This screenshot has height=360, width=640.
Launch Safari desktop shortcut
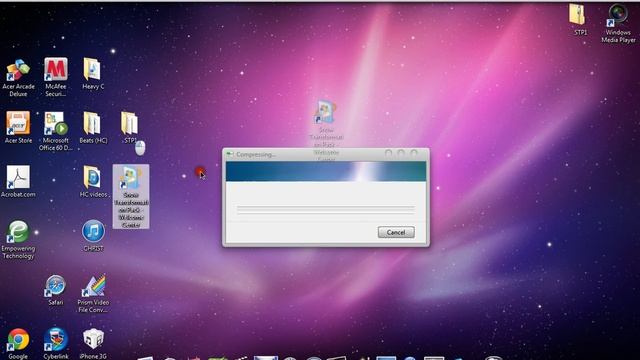(x=56, y=290)
